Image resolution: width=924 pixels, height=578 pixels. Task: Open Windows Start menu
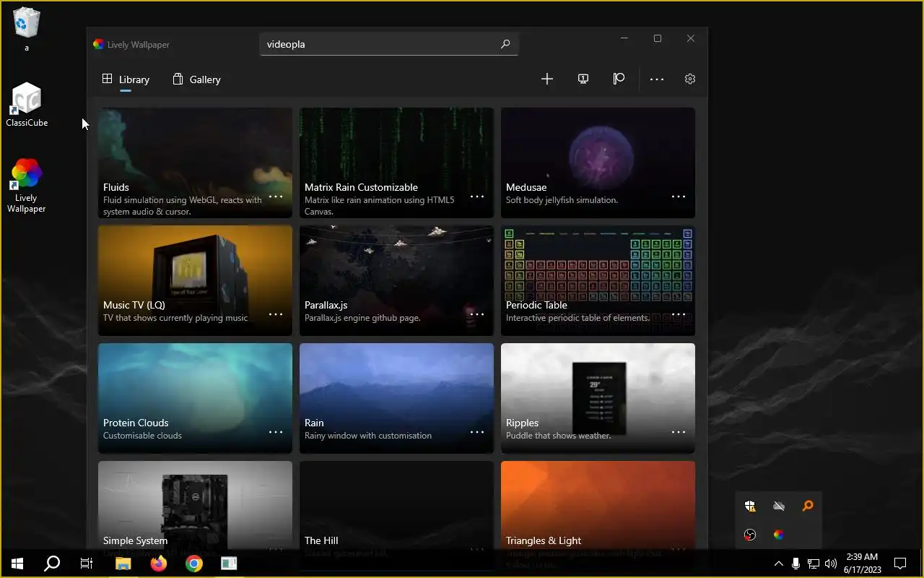coord(17,564)
